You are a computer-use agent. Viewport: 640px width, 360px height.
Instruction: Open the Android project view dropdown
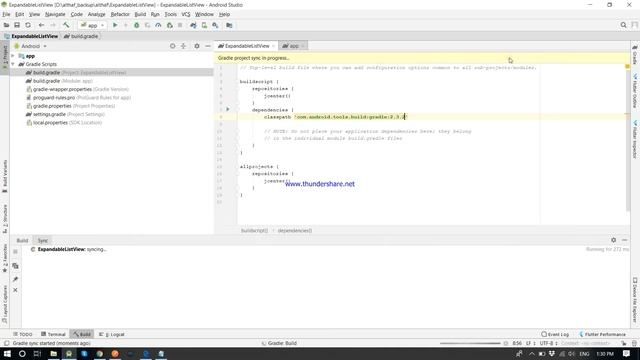pos(31,46)
